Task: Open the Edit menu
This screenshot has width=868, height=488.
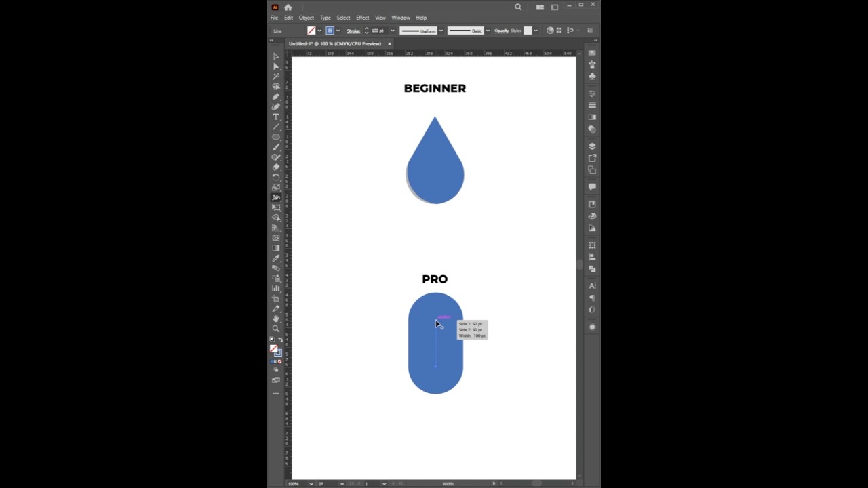Action: pyautogui.click(x=289, y=18)
